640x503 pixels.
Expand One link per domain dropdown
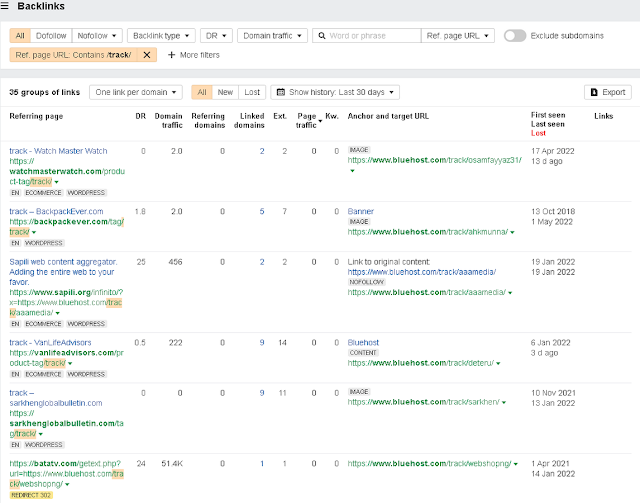coord(135,92)
